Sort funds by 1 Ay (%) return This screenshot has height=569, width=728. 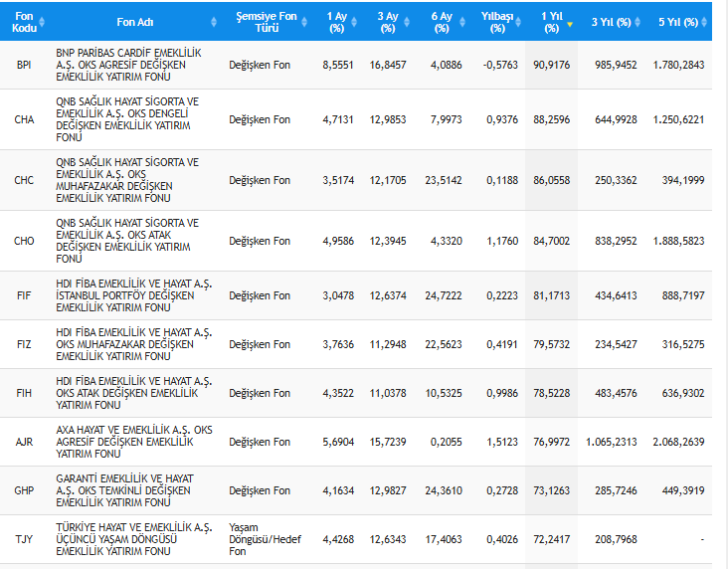[337, 22]
